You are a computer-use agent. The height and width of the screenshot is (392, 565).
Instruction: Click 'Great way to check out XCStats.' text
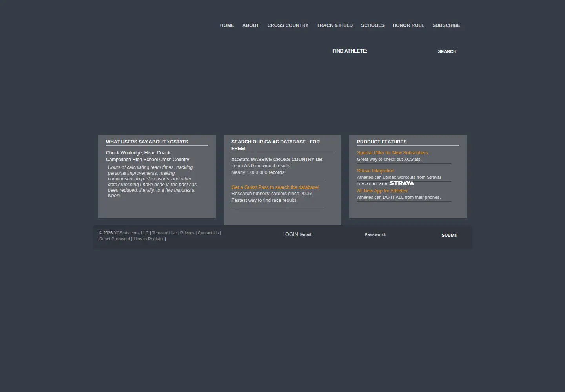[389, 159]
